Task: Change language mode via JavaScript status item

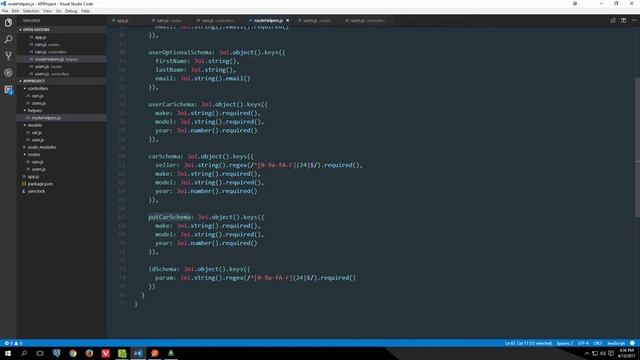Action: tap(616, 343)
